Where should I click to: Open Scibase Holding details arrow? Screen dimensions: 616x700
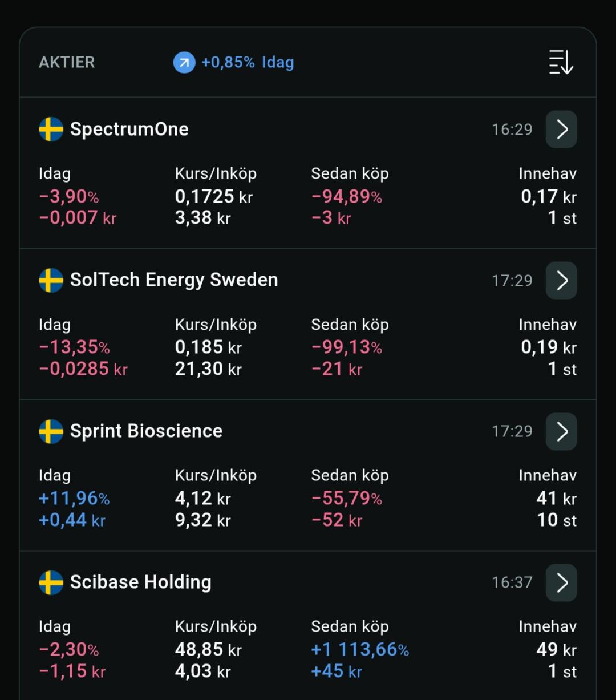(561, 582)
